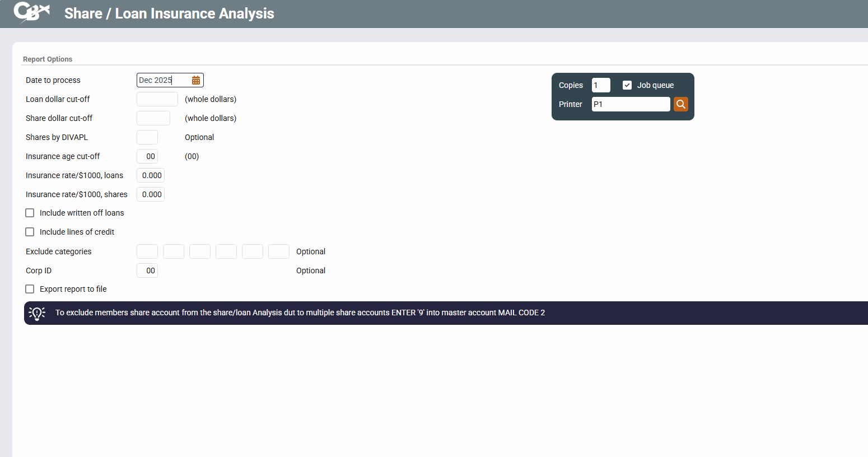Click the Shares by DIVAPL field
This screenshot has height=457, width=868.
click(147, 137)
